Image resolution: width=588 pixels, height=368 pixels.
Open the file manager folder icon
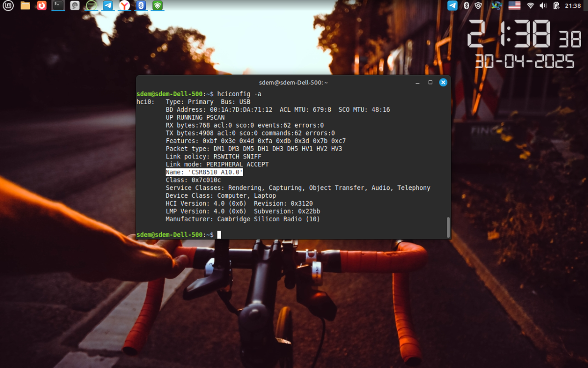(25, 5)
